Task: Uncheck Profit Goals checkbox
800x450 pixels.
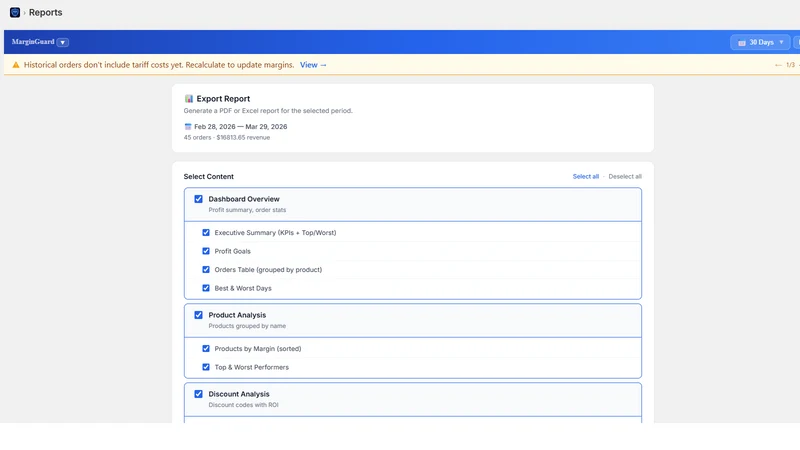Action: point(206,251)
